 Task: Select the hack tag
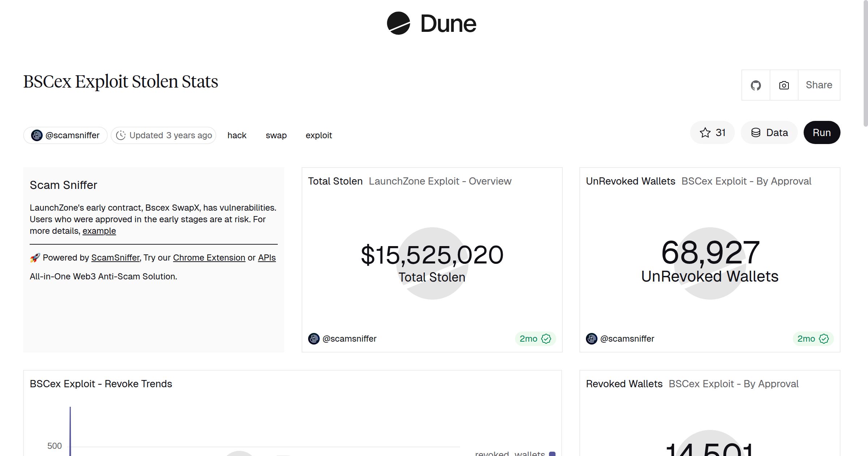pos(237,135)
